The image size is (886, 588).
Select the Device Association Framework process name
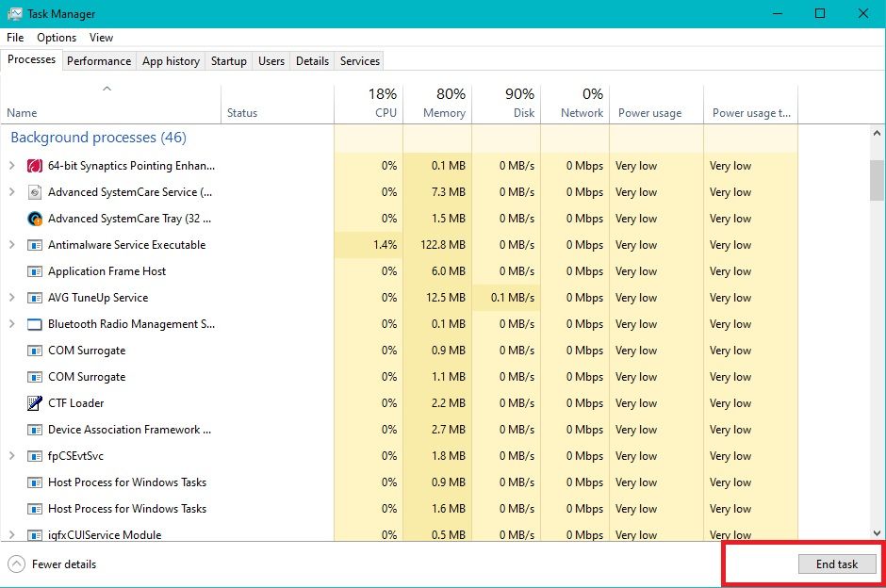click(129, 430)
